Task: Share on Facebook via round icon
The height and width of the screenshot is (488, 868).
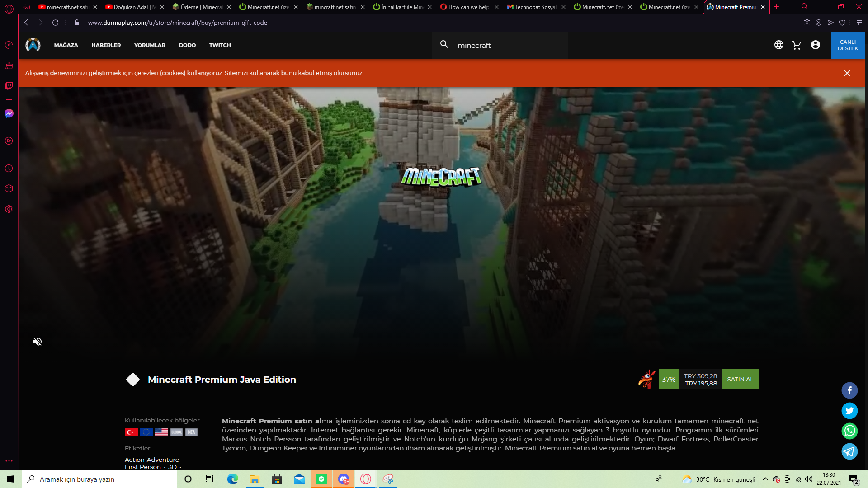Action: [x=849, y=390]
